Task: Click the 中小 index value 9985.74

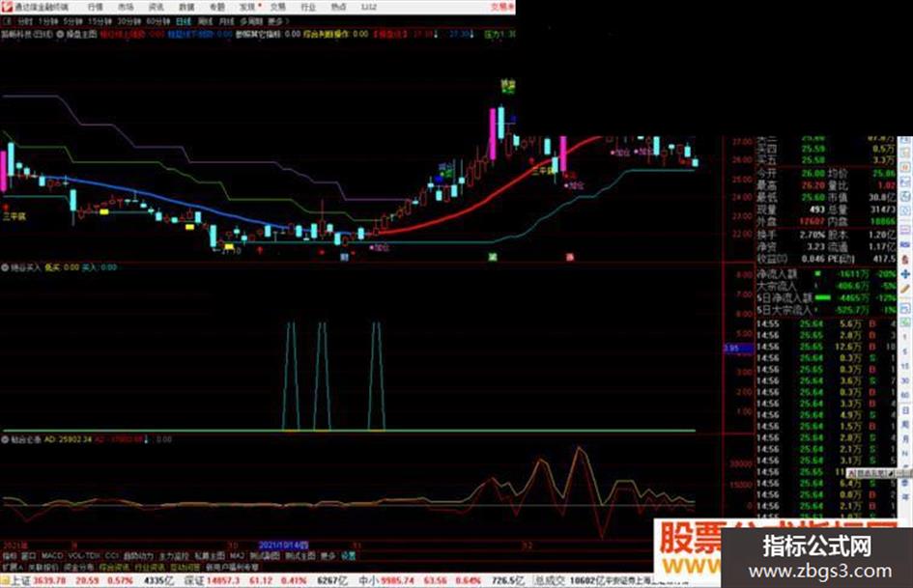Action: 396,581
